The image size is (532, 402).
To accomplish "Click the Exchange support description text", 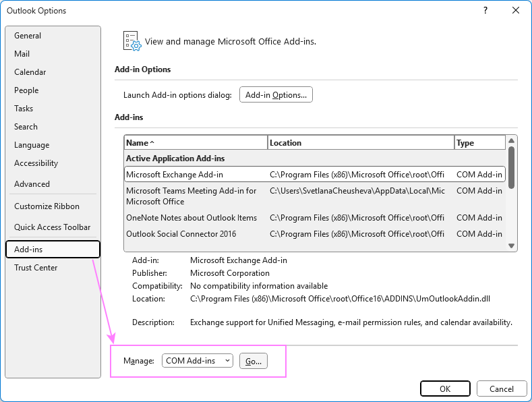I will [351, 322].
